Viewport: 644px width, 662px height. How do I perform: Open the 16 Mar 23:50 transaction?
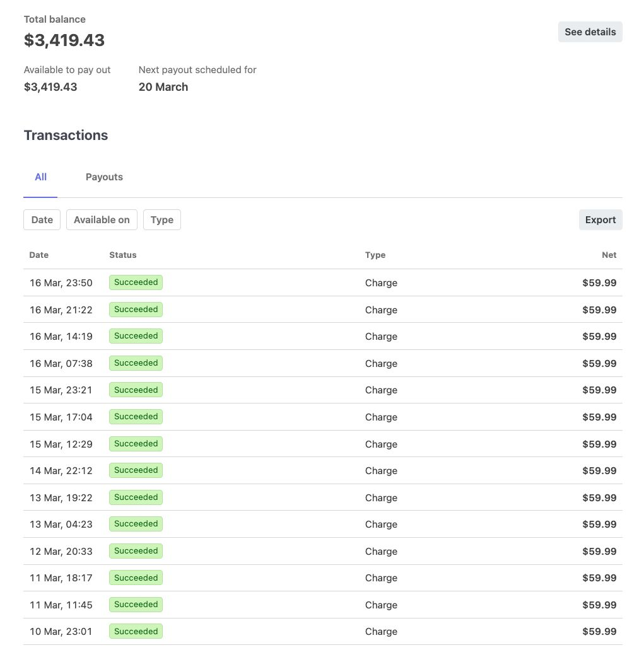pos(315,282)
